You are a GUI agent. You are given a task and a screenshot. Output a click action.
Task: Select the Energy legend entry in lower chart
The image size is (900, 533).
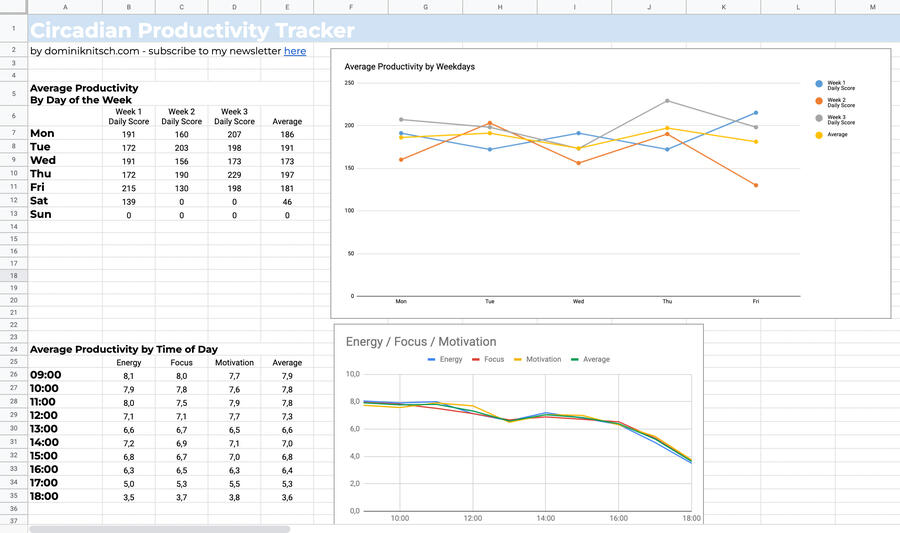[445, 359]
